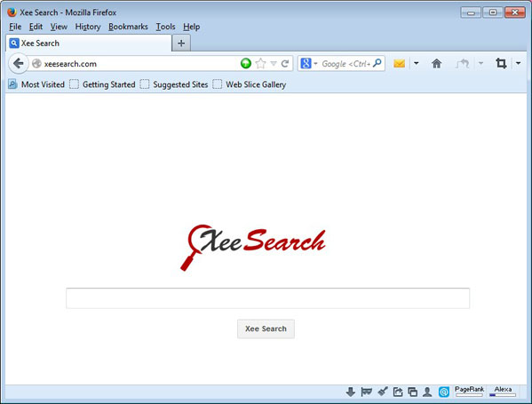
Task: Click the globe site identity icon
Action: [x=36, y=63]
